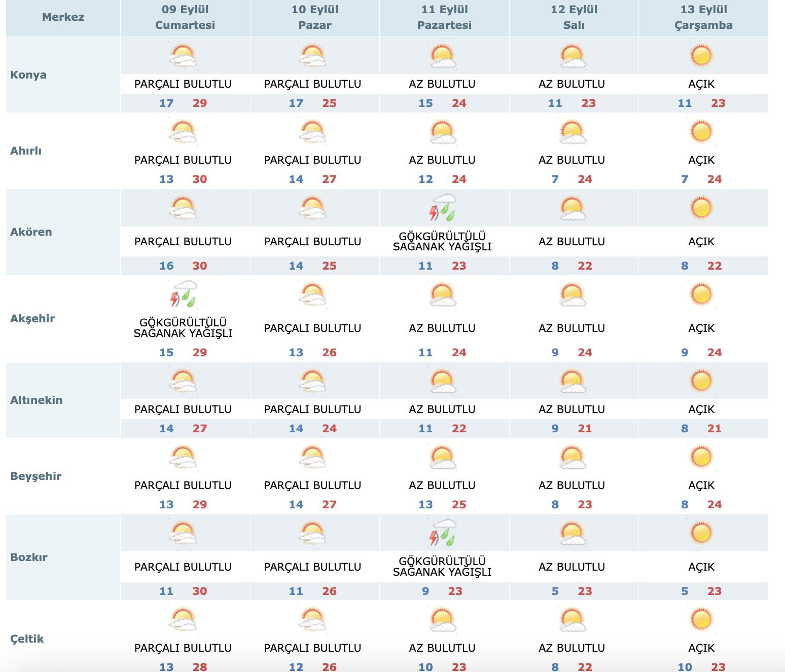
Task: Open the Akören district row label
Action: [31, 232]
